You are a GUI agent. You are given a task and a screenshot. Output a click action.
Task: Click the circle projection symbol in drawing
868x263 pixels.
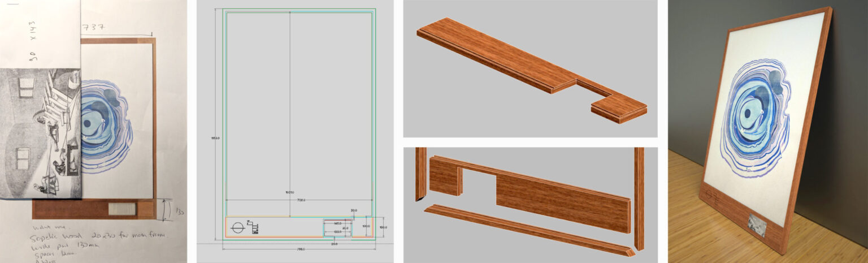(238, 228)
